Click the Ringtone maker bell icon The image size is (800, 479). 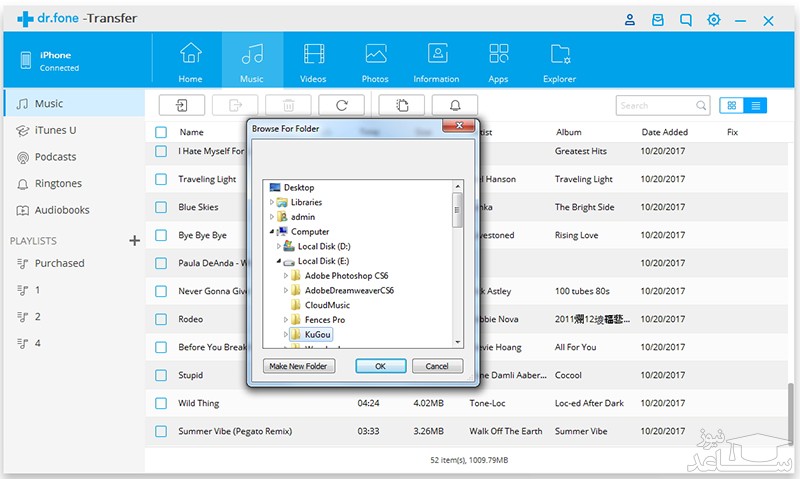[x=455, y=105]
